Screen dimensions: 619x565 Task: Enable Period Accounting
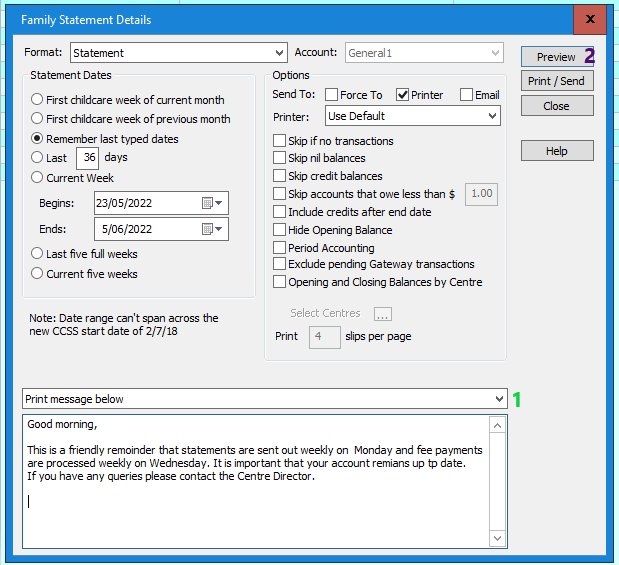(x=279, y=248)
